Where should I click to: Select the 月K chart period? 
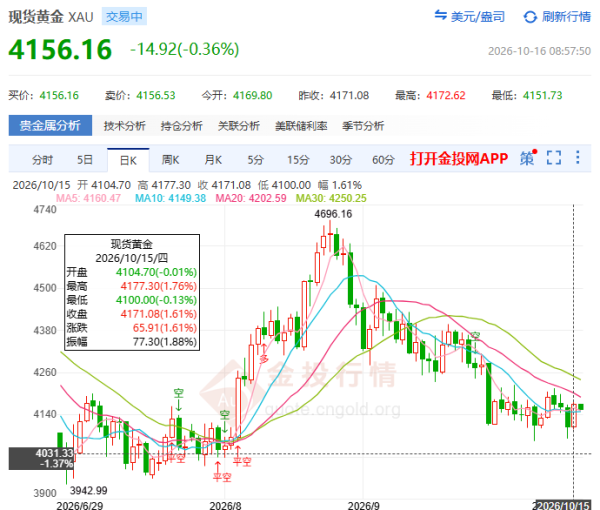pyautogui.click(x=213, y=160)
